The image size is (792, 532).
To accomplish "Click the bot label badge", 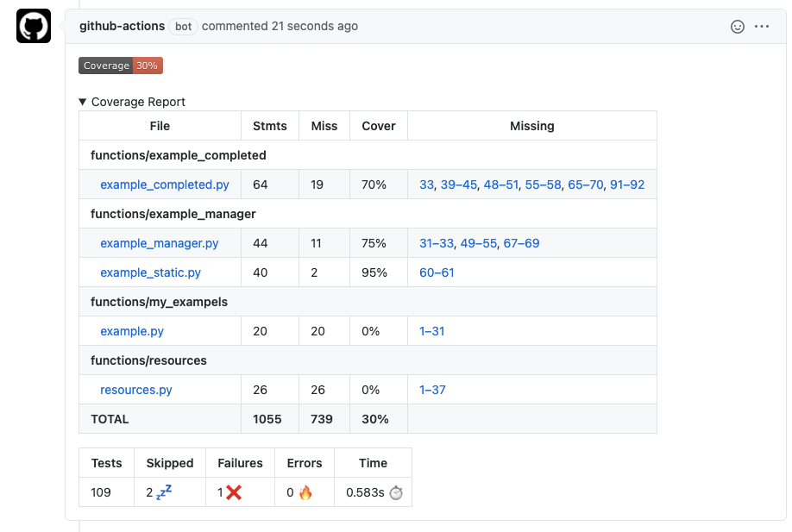I will tap(183, 26).
